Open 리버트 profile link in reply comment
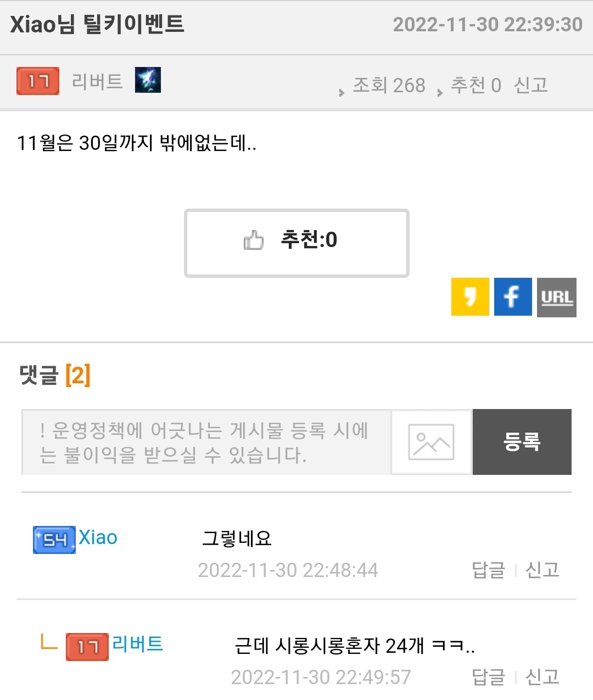 click(x=138, y=643)
